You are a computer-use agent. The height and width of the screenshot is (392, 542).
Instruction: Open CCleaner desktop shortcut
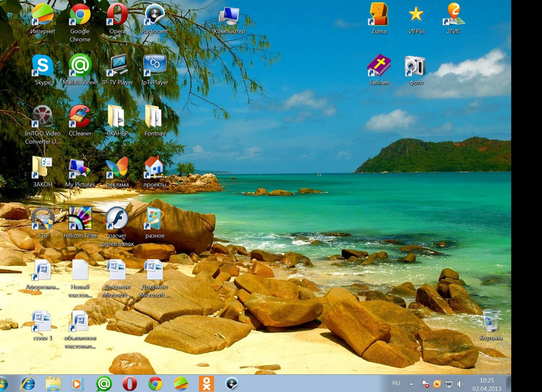click(x=80, y=116)
